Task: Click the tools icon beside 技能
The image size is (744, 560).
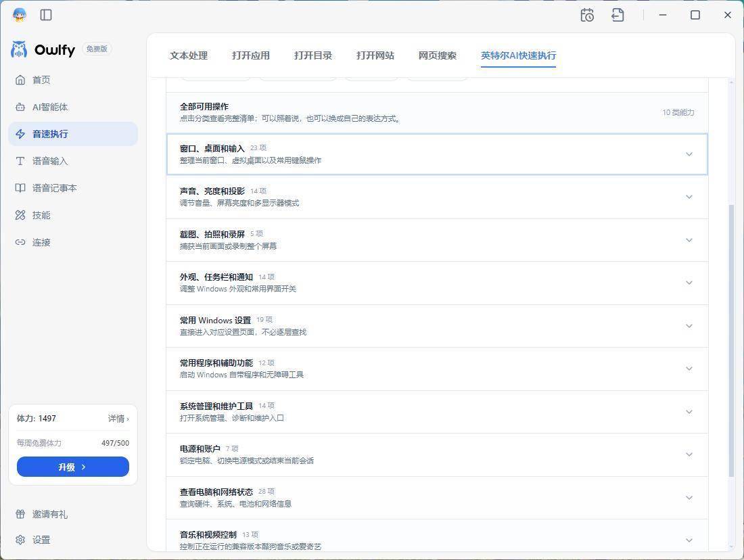Action: click(20, 215)
